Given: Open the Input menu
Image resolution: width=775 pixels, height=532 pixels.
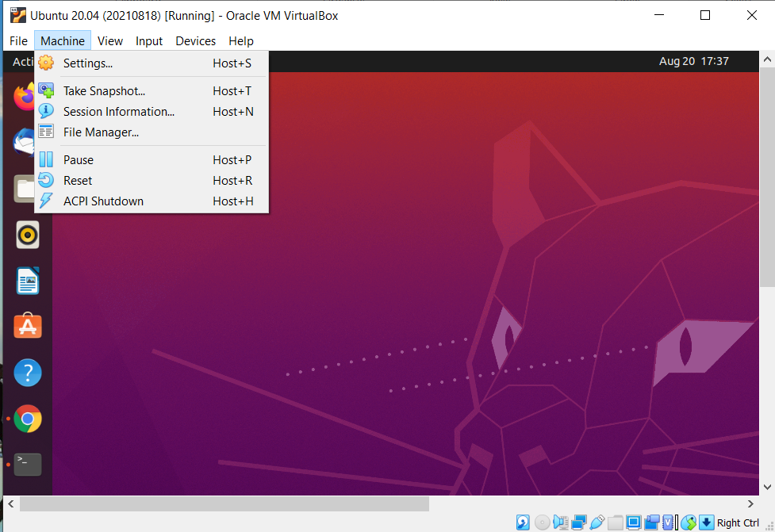Looking at the screenshot, I should pos(149,41).
